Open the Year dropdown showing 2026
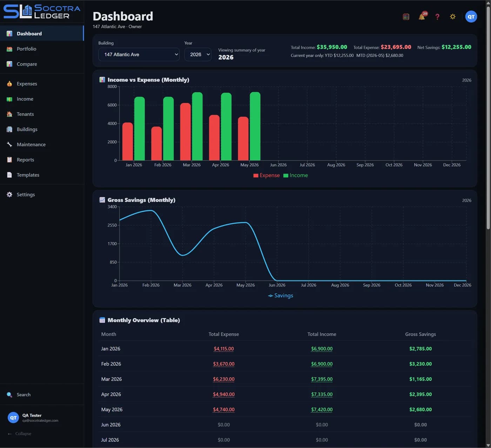 198,54
